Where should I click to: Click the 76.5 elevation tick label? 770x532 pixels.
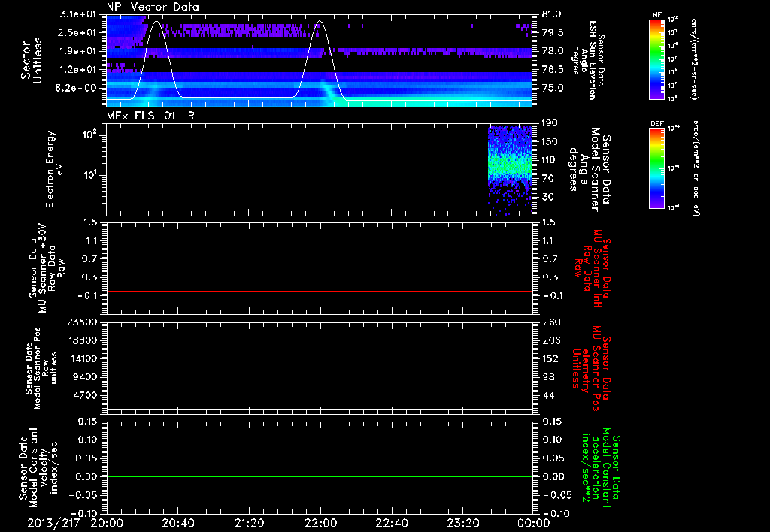552,70
